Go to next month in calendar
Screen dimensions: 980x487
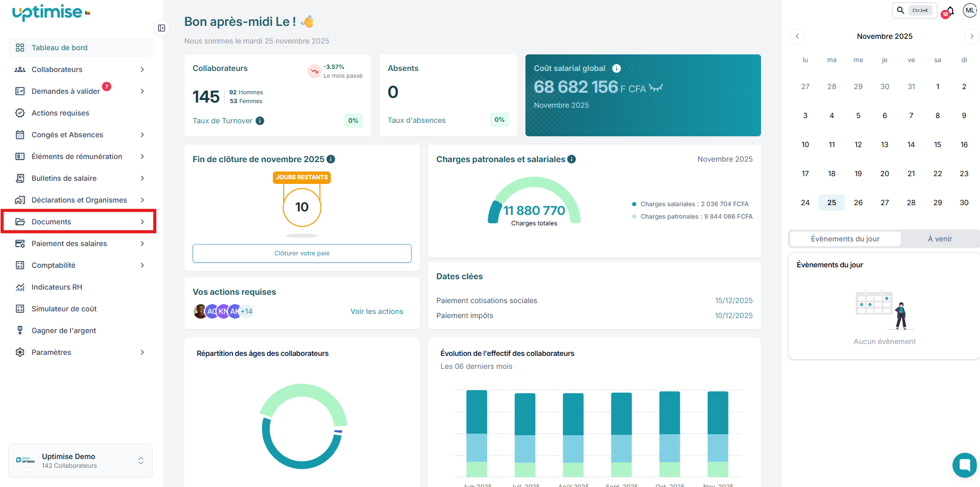tap(972, 36)
